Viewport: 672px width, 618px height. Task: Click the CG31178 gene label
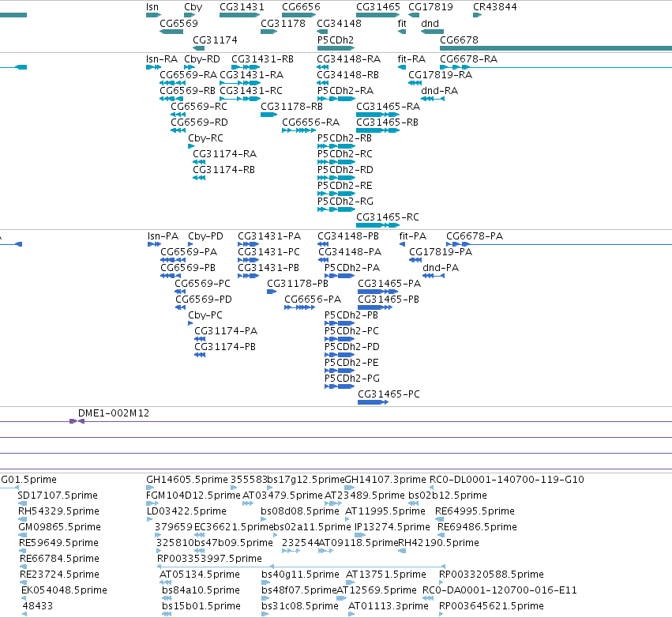pos(283,24)
